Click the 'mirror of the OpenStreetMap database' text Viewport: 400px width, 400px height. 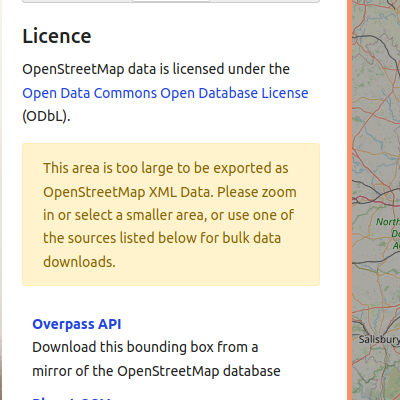click(x=156, y=371)
